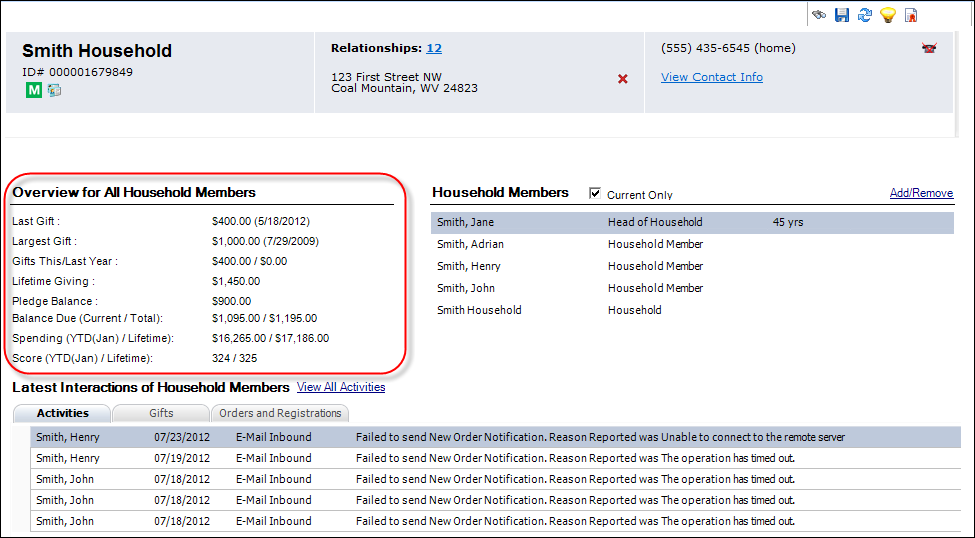
Task: Open the document with red ribbon icon
Action: click(x=911, y=15)
